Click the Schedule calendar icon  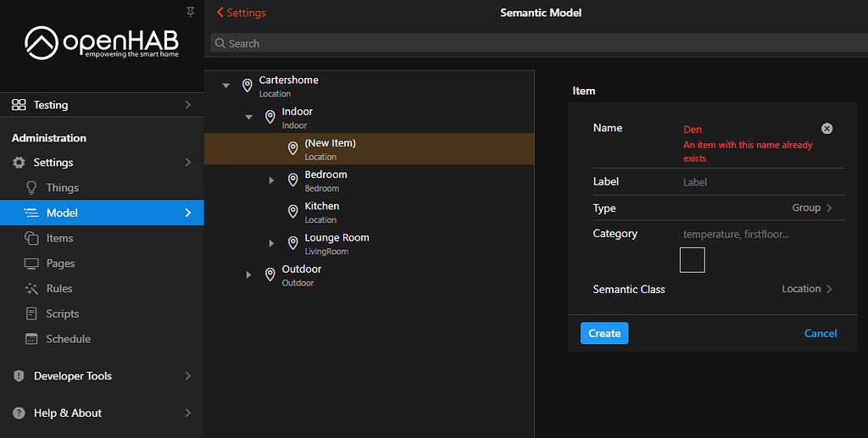click(32, 339)
